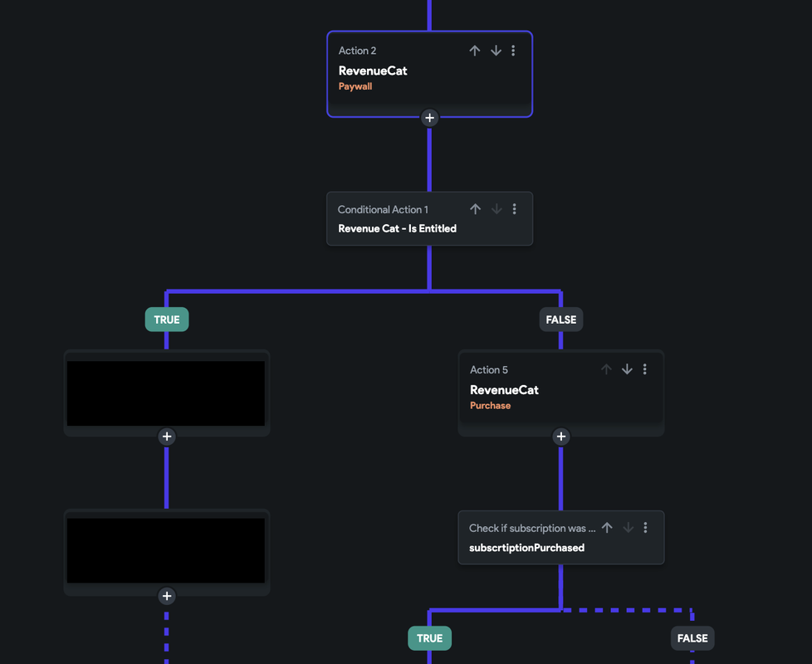
Task: Open subscription check options menu
Action: tap(645, 527)
